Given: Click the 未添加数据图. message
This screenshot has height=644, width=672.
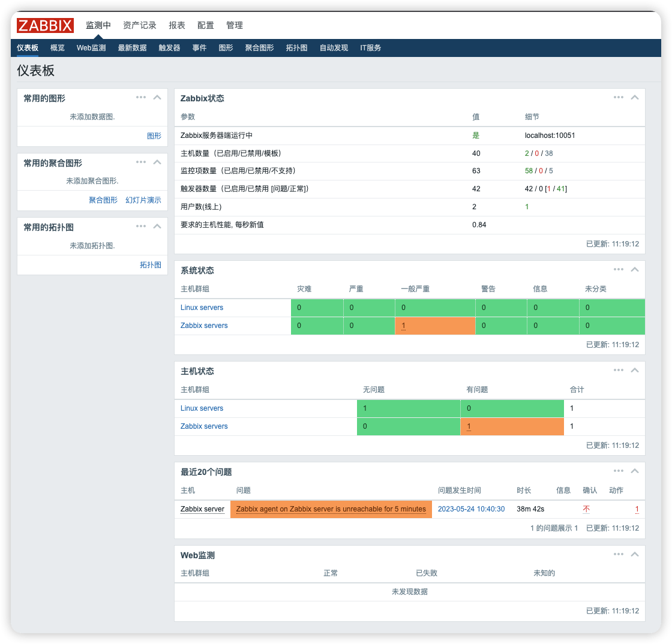Looking at the screenshot, I should pyautogui.click(x=92, y=117).
